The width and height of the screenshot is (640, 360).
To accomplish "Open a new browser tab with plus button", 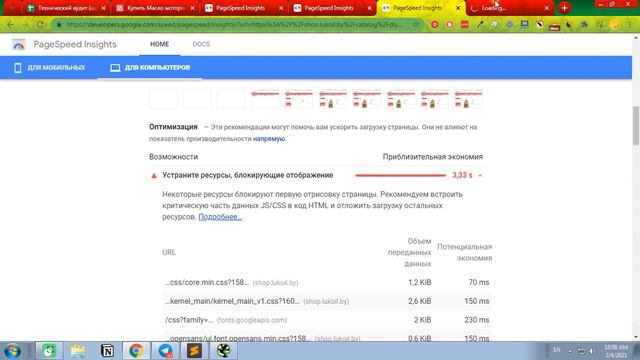I will [564, 8].
